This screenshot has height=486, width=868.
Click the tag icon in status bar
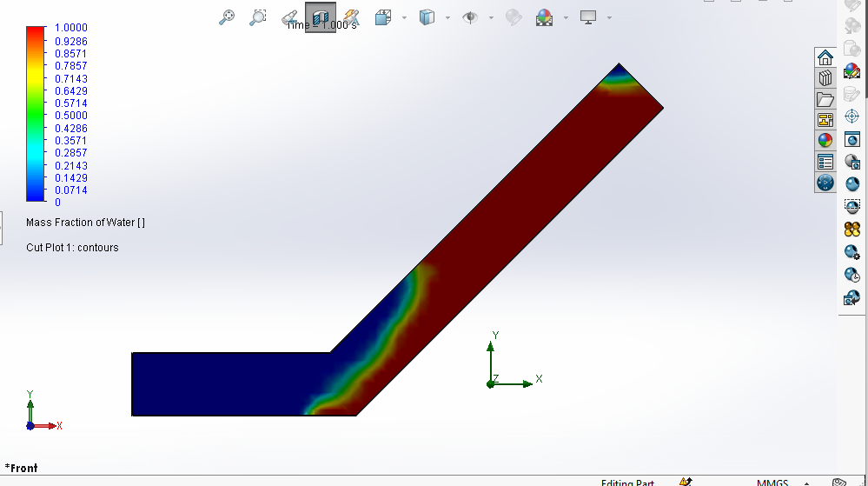pyautogui.click(x=839, y=483)
